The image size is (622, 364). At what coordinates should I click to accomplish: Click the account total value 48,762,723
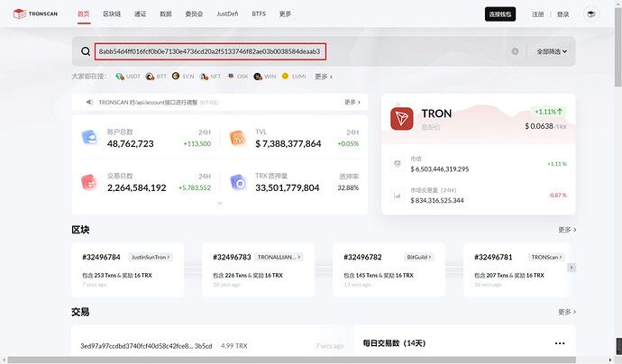pyautogui.click(x=131, y=143)
